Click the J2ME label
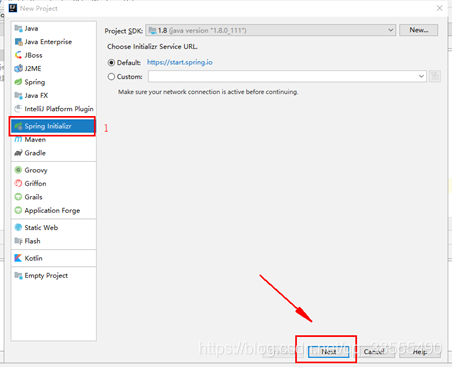The height and width of the screenshot is (367, 452). [33, 68]
